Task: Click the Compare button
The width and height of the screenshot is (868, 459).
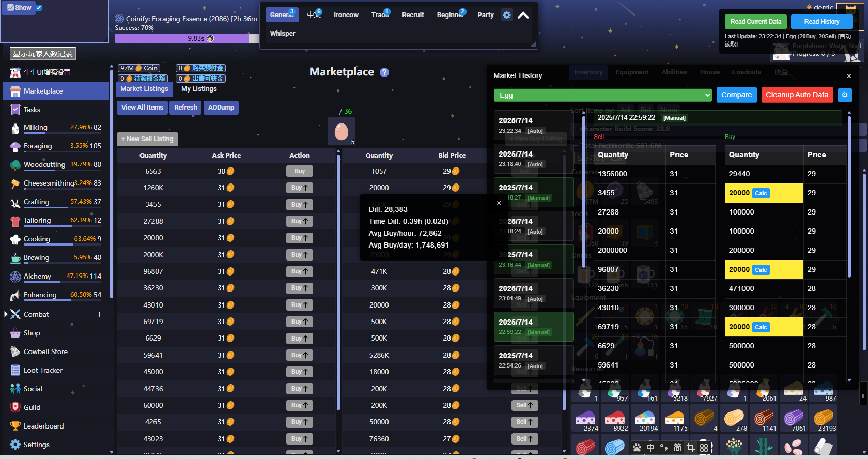Action: point(736,95)
